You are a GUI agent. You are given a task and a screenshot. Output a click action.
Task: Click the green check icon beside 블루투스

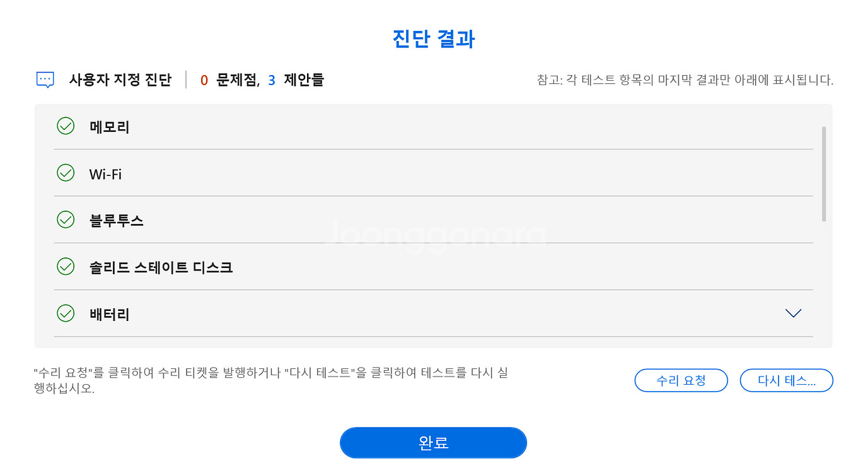point(66,219)
